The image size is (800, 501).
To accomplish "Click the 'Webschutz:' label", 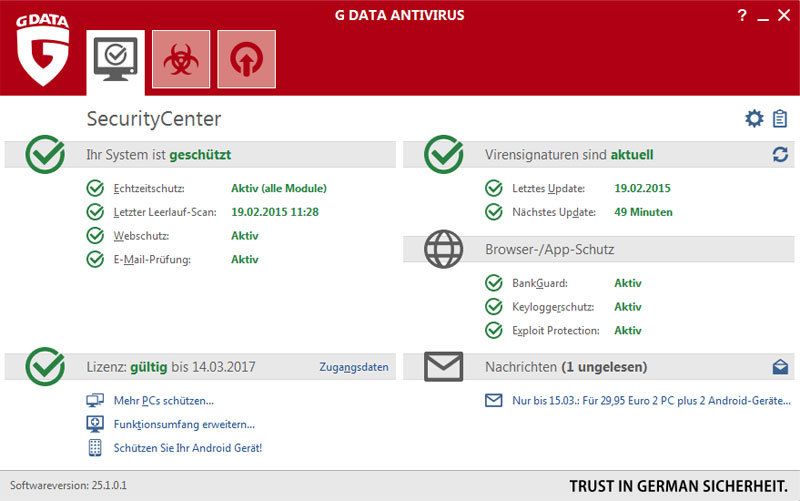I will coord(141,236).
